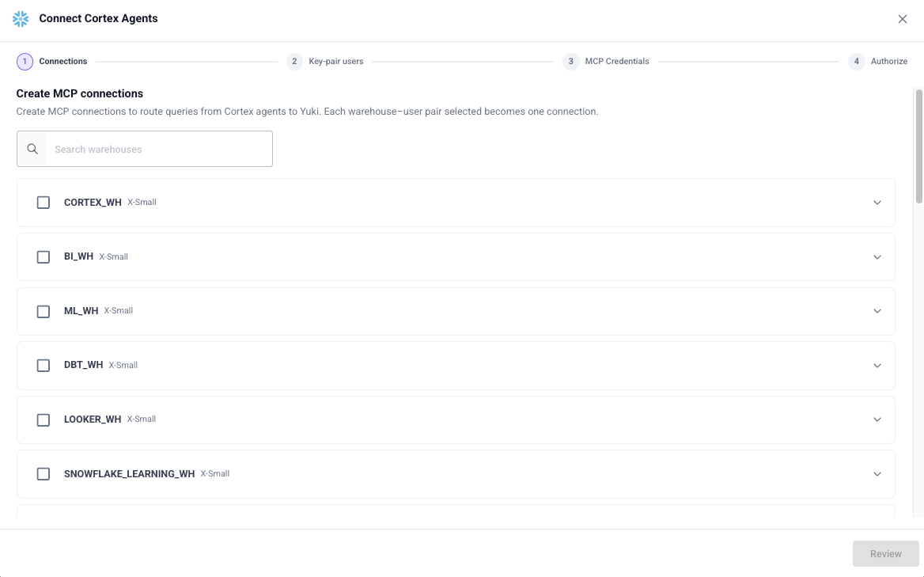Viewport: 924px width, 577px height.
Task: Go to step 3 MCP Credentials
Action: 606,61
